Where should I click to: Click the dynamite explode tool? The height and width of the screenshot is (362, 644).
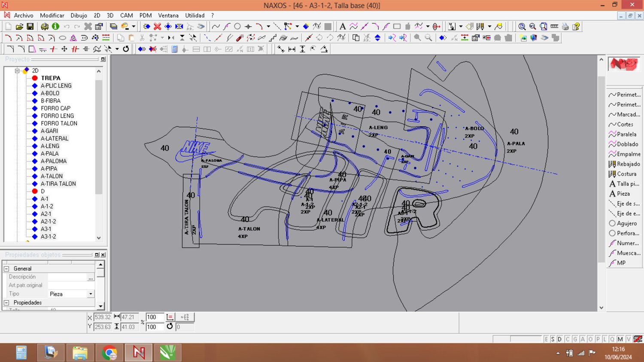(240, 38)
